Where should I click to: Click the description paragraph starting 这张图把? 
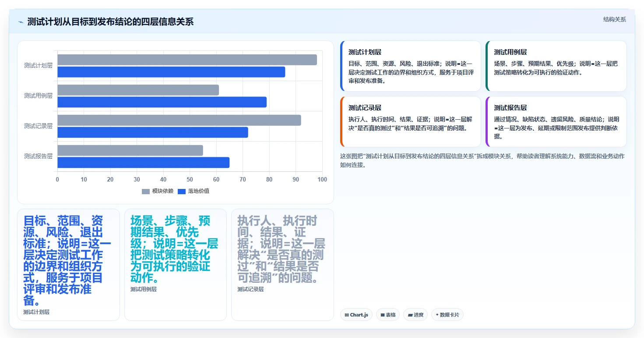point(482,160)
